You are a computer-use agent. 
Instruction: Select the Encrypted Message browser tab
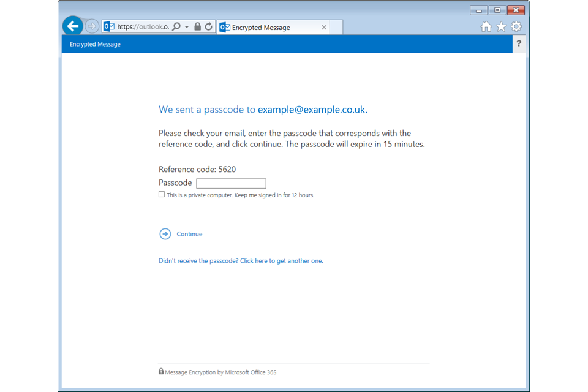coord(273,28)
